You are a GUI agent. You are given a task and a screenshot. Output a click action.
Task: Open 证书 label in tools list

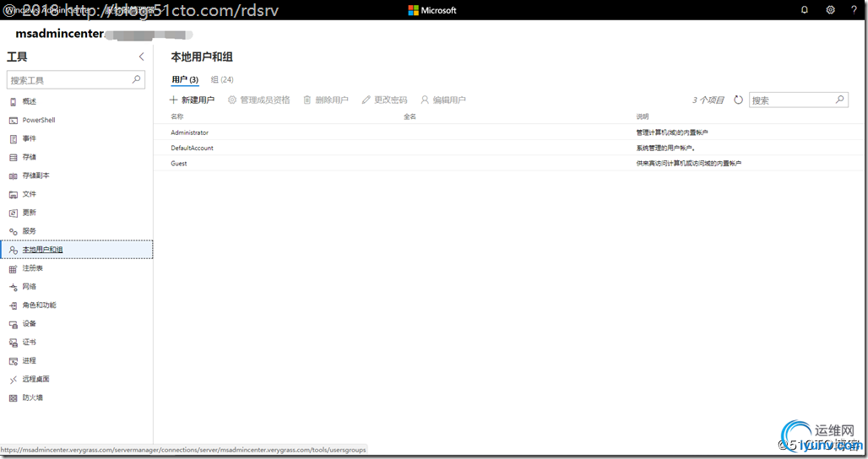coord(30,343)
